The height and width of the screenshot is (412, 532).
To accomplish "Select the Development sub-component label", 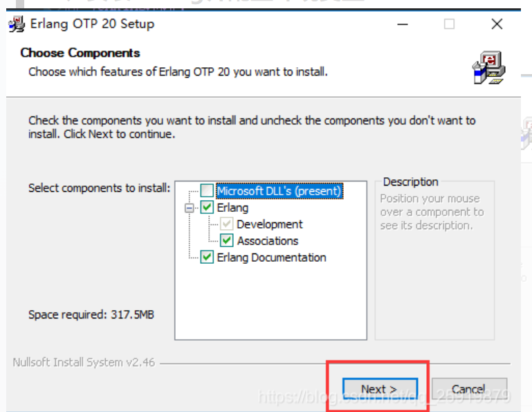I will [x=269, y=224].
